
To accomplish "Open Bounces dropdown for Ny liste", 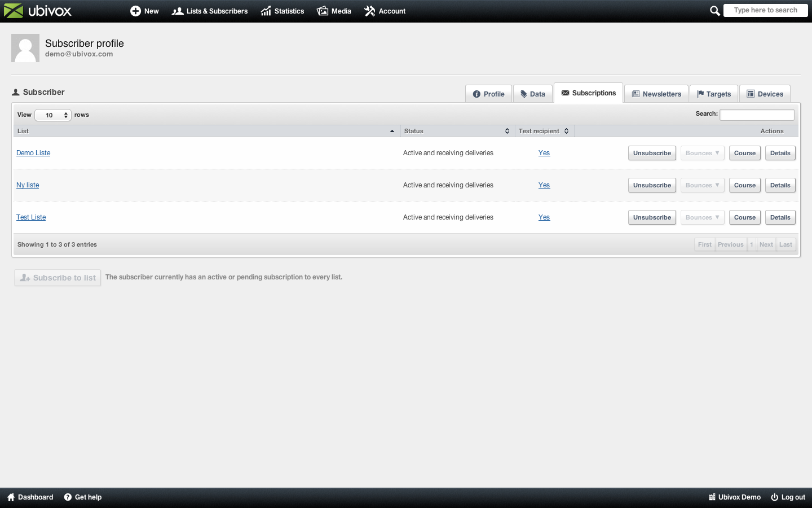I will pyautogui.click(x=702, y=185).
